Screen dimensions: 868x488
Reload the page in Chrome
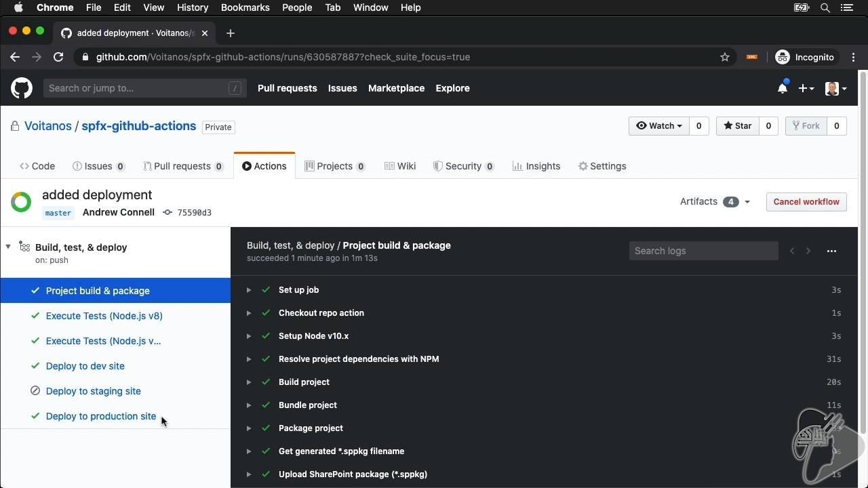coord(58,57)
